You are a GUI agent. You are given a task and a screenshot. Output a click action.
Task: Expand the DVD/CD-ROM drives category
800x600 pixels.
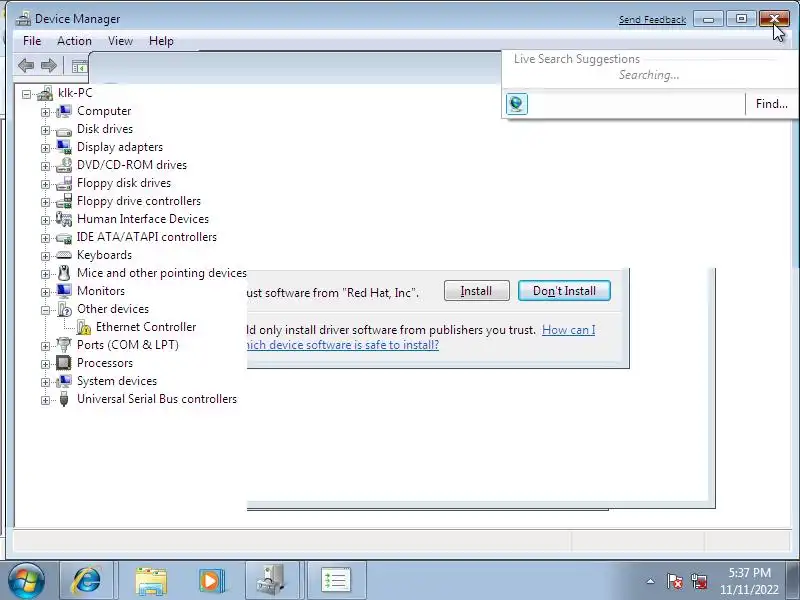45,166
